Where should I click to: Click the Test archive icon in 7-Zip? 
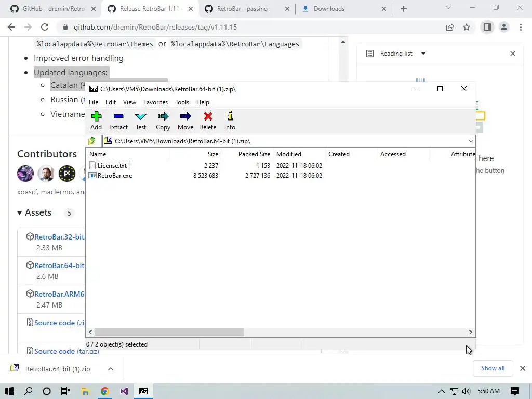[x=140, y=117]
